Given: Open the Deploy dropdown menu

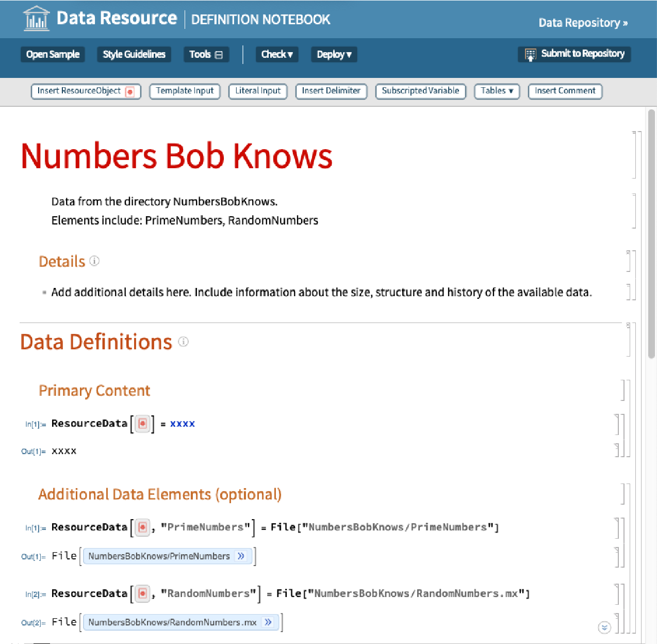Looking at the screenshot, I should 334,54.
